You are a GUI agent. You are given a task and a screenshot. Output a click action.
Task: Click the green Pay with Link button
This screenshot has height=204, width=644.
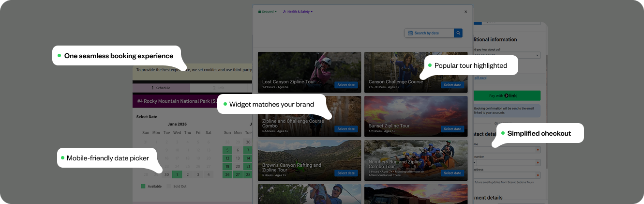click(506, 96)
